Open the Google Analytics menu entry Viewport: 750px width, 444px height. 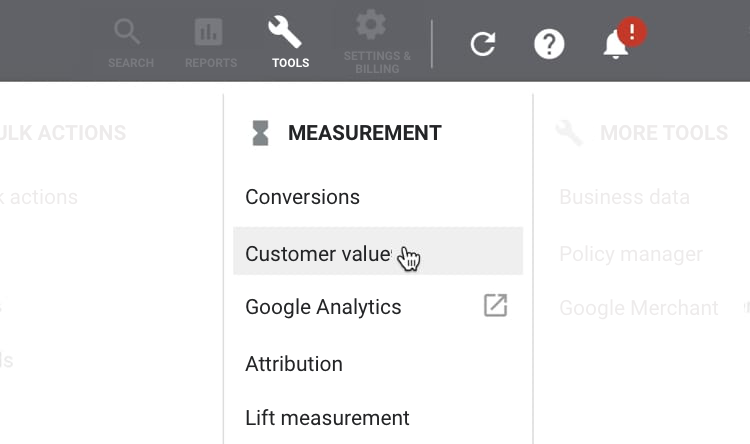click(323, 307)
